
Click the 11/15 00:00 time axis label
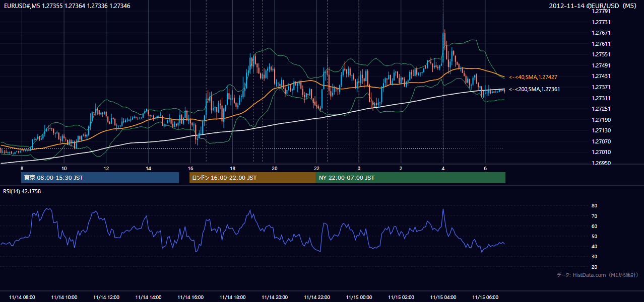point(359,297)
